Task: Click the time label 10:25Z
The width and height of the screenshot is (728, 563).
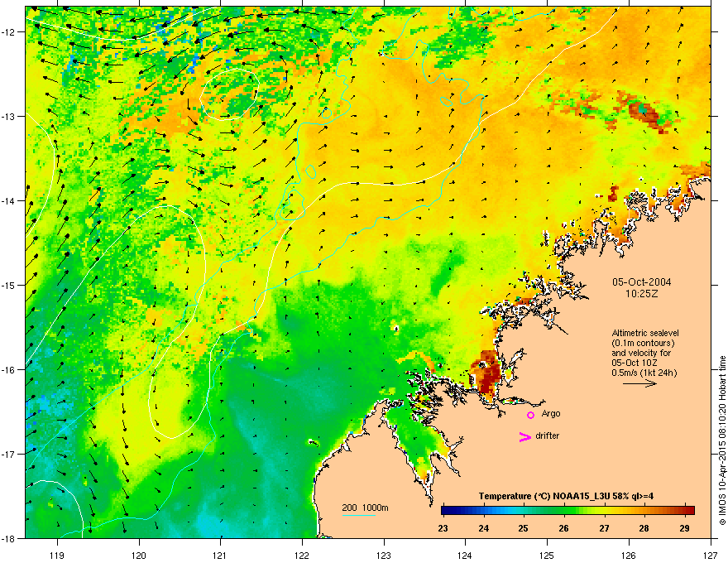Action: [641, 294]
